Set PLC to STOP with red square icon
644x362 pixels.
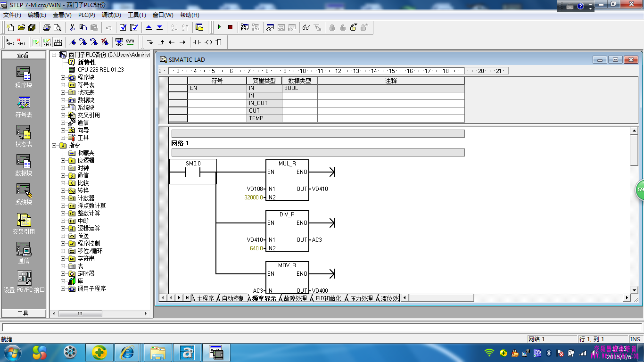(x=230, y=27)
